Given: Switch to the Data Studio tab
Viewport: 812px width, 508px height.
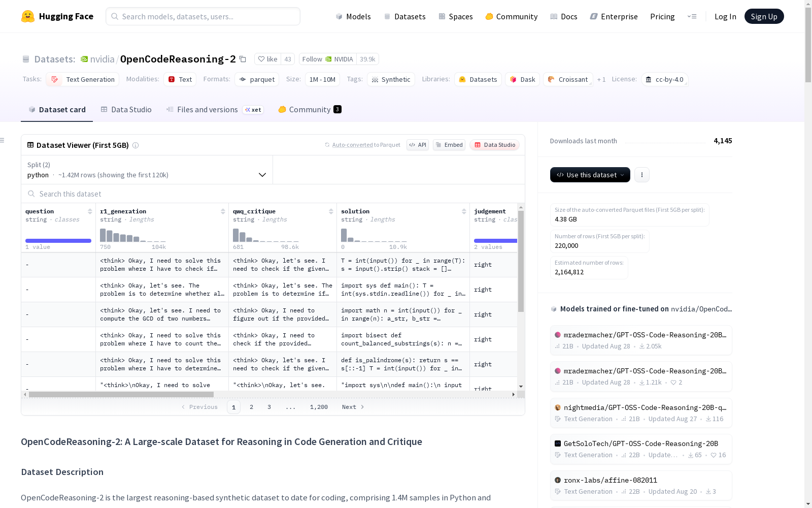Looking at the screenshot, I should pos(126,110).
